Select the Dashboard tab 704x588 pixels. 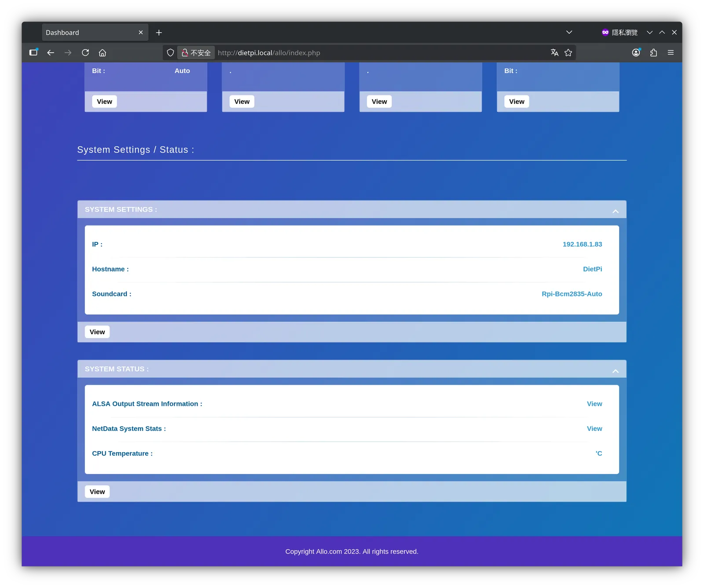95,33
